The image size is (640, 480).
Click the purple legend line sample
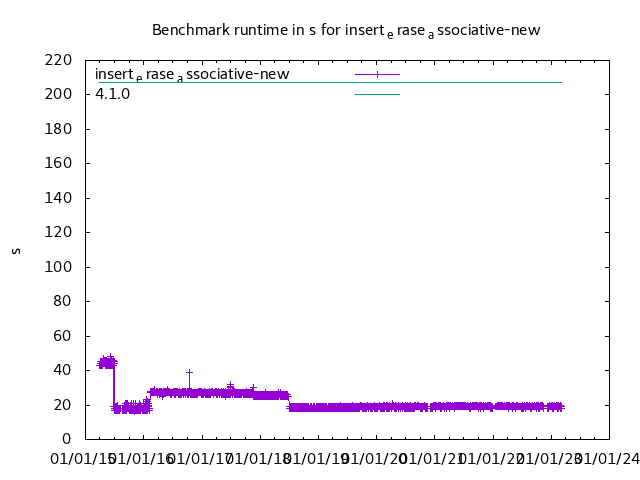click(x=377, y=74)
